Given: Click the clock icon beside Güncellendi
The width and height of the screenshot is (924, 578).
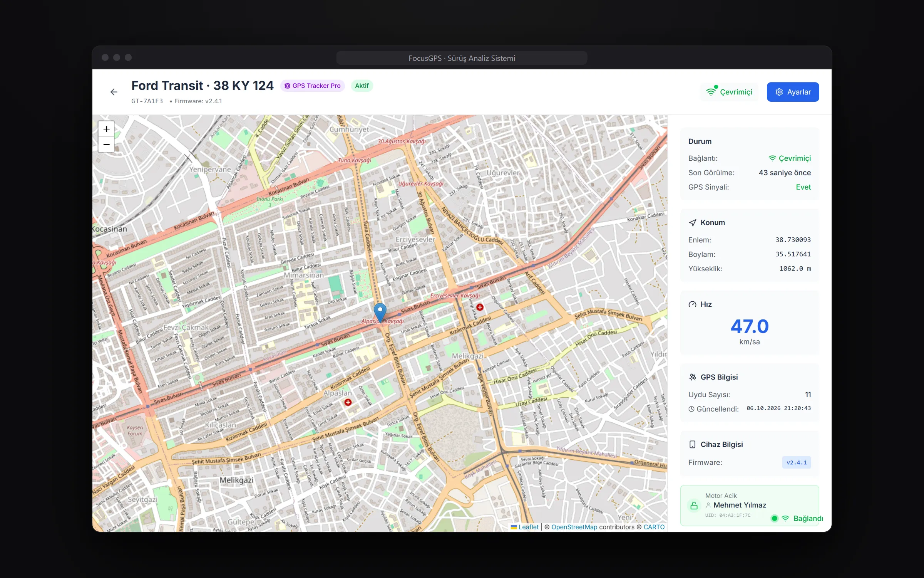Looking at the screenshot, I should [691, 409].
